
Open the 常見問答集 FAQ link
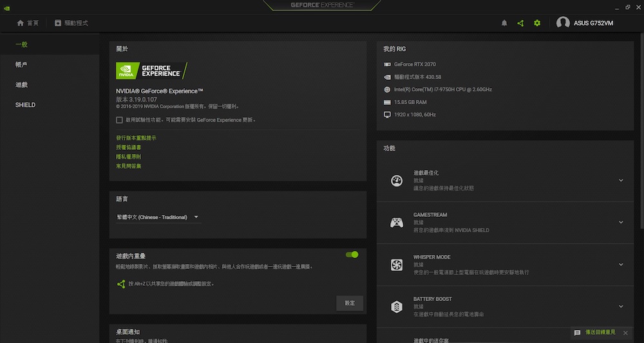click(129, 166)
